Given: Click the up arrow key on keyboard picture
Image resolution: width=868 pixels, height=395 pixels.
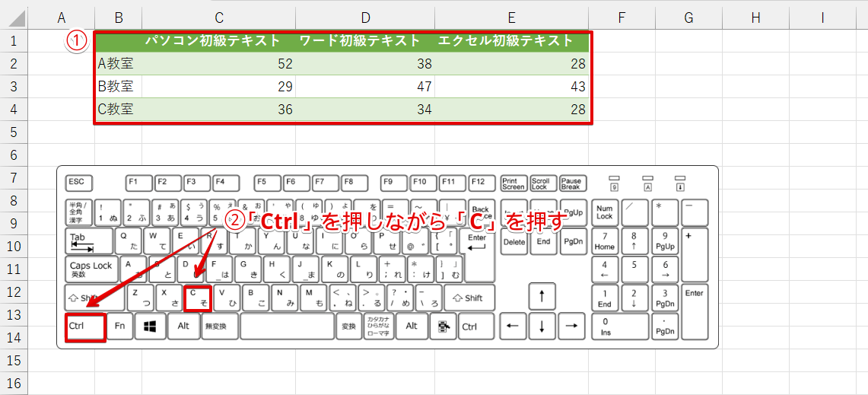Looking at the screenshot, I should click(542, 297).
